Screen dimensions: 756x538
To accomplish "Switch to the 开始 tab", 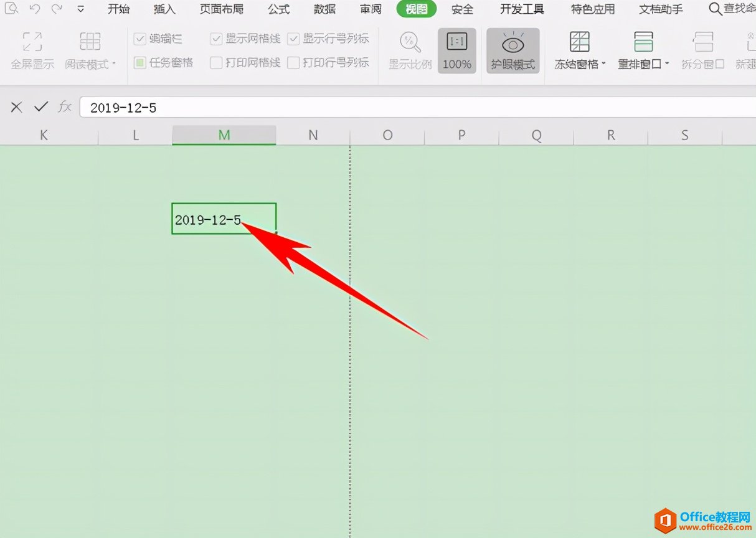I will [118, 9].
